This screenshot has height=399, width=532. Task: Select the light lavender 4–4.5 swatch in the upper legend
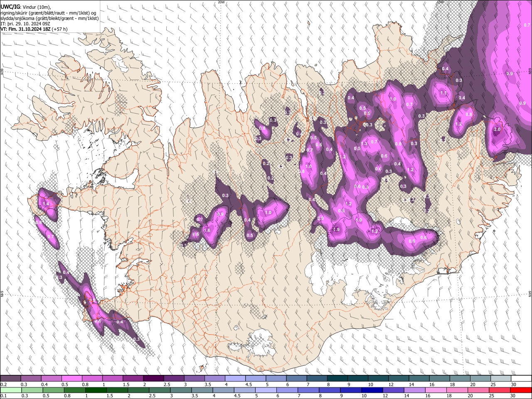[235, 379]
